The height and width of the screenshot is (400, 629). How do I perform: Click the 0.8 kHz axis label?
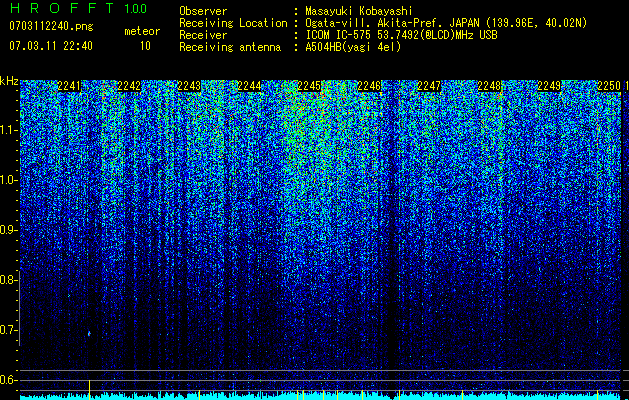(8, 280)
